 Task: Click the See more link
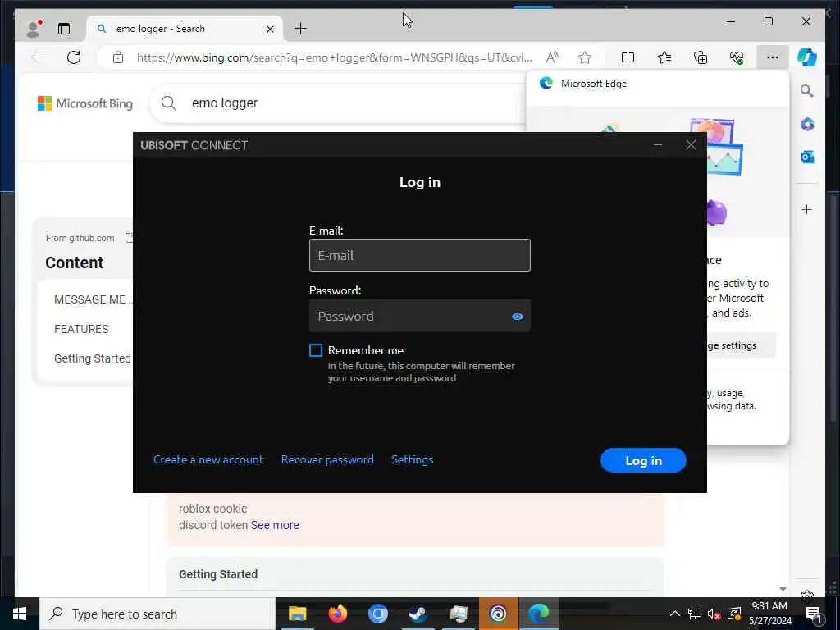[275, 525]
